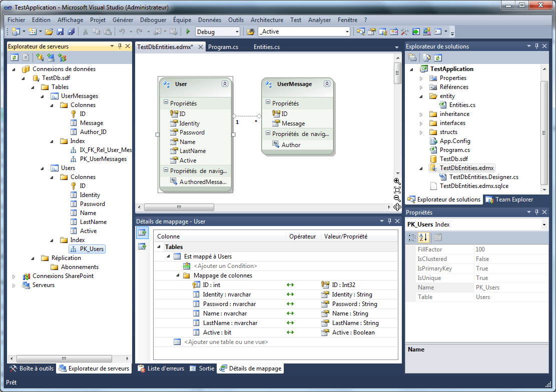
Task: Open the Afficher tous les fichiers icon
Action: (425, 57)
